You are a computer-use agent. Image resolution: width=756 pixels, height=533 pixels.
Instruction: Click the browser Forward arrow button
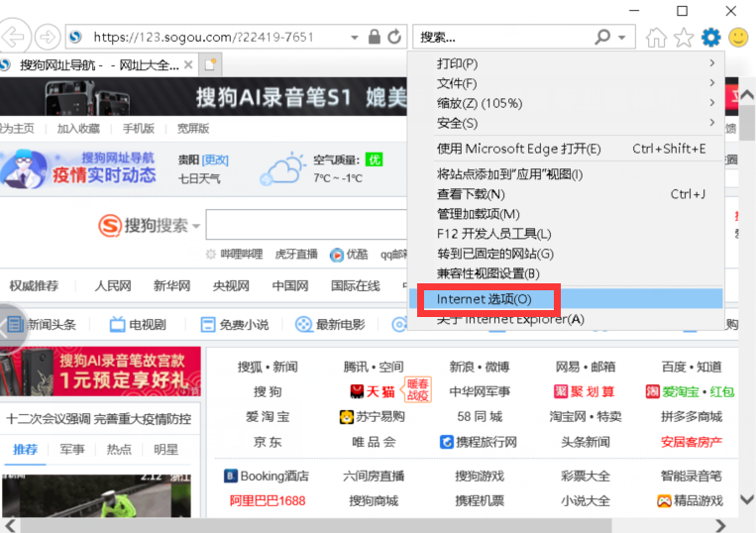[46, 38]
